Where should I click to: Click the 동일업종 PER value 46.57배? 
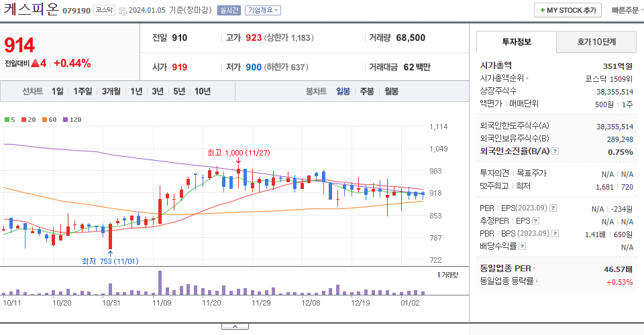(x=618, y=269)
